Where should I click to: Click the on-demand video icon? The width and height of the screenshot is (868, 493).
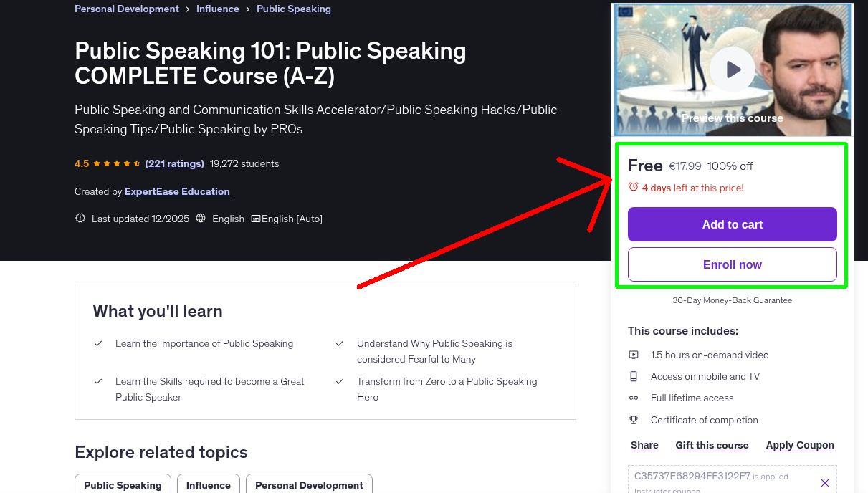(x=634, y=354)
